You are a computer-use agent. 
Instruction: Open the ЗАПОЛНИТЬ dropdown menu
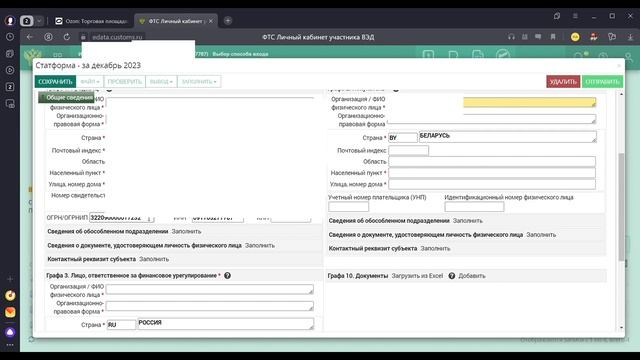point(199,82)
